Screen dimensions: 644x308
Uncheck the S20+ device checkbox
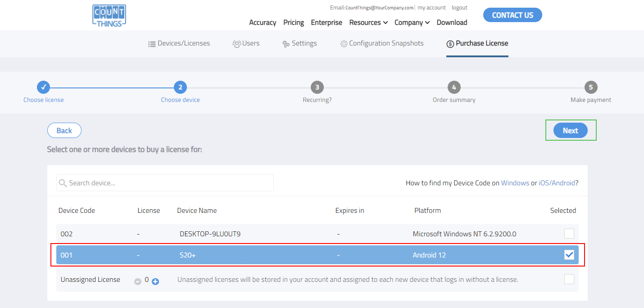[569, 255]
